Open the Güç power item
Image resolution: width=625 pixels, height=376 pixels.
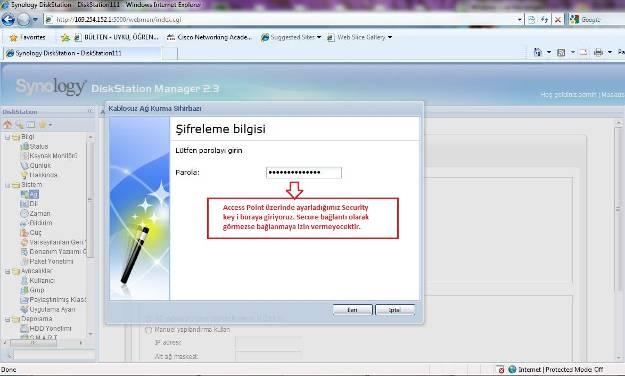tap(31, 232)
